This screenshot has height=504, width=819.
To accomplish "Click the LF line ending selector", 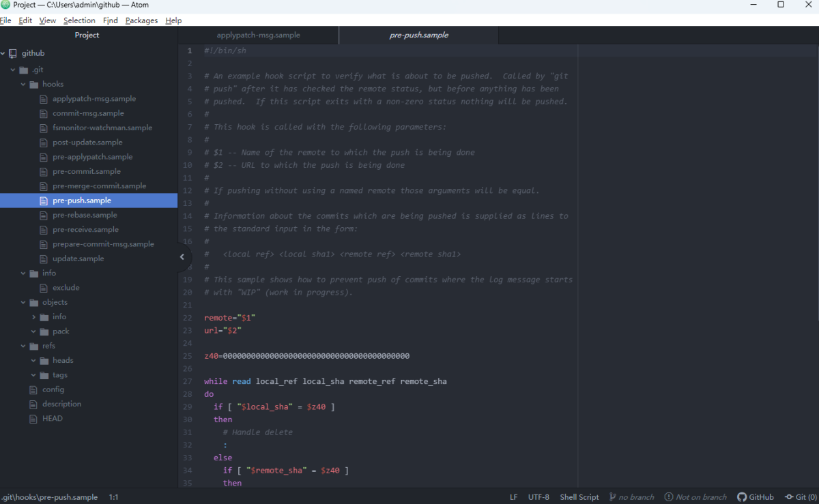I will point(513,497).
